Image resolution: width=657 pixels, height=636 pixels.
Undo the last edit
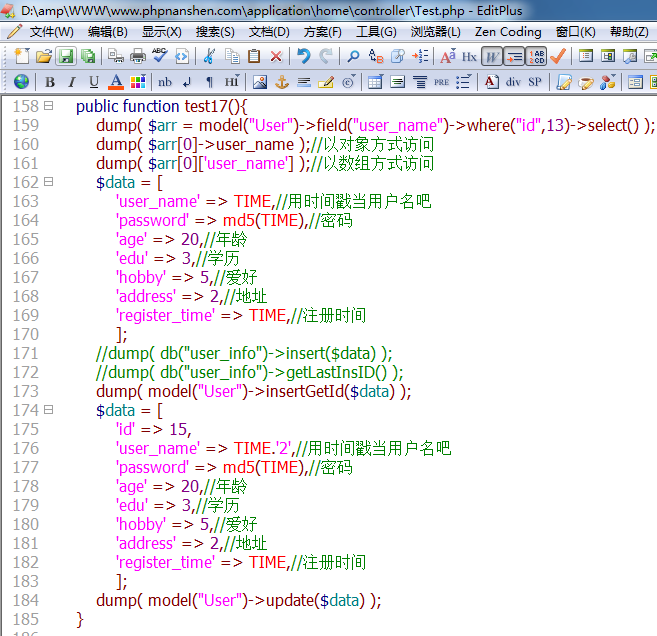coord(303,56)
